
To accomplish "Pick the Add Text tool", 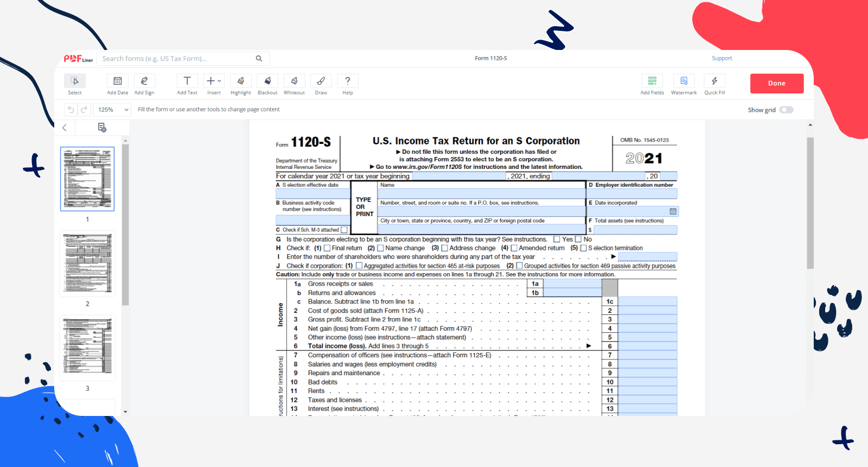I will (x=187, y=81).
